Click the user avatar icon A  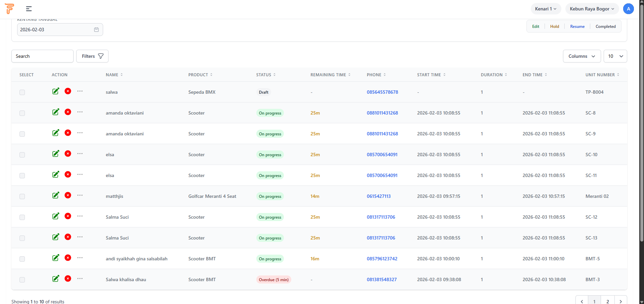click(628, 9)
